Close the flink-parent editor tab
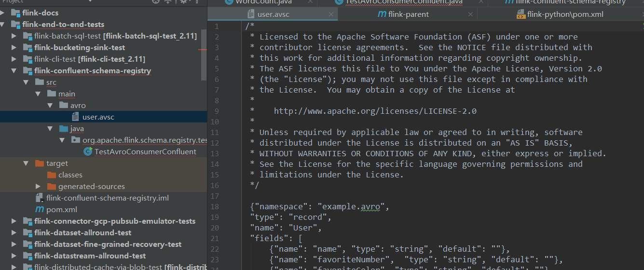Screen dimensions: 644x270 click(470, 14)
